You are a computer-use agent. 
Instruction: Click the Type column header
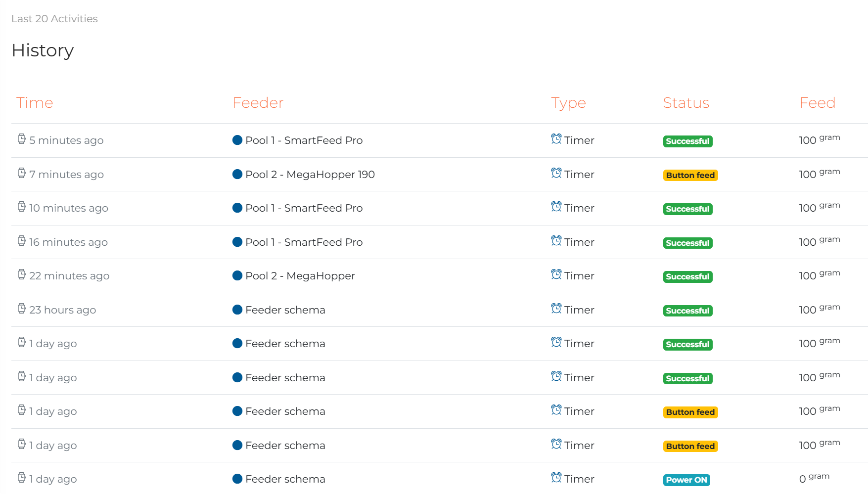pyautogui.click(x=568, y=103)
